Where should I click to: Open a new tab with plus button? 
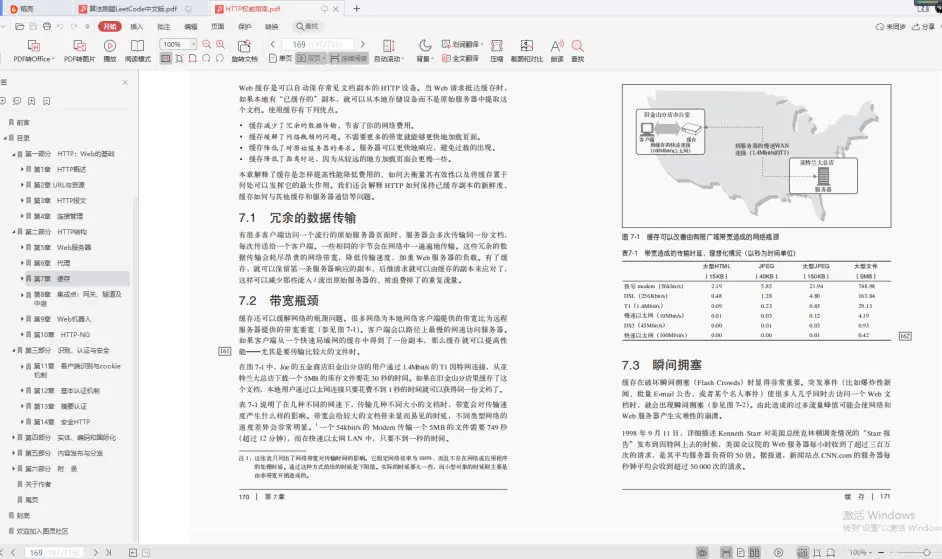pos(356,8)
